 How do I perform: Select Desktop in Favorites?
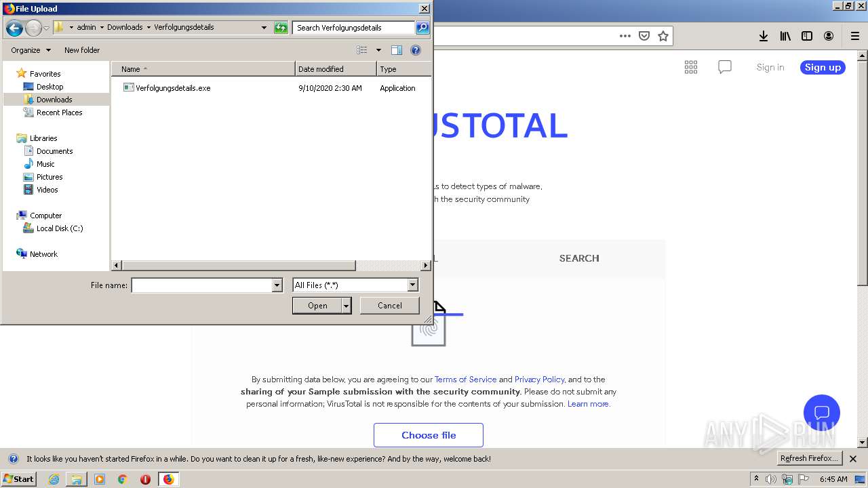(x=50, y=87)
